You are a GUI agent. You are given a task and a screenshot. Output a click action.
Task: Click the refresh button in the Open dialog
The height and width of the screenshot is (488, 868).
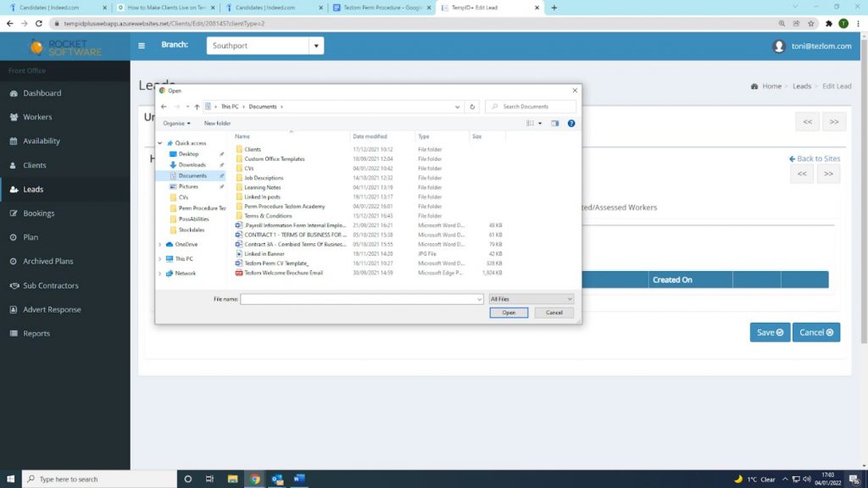473,107
